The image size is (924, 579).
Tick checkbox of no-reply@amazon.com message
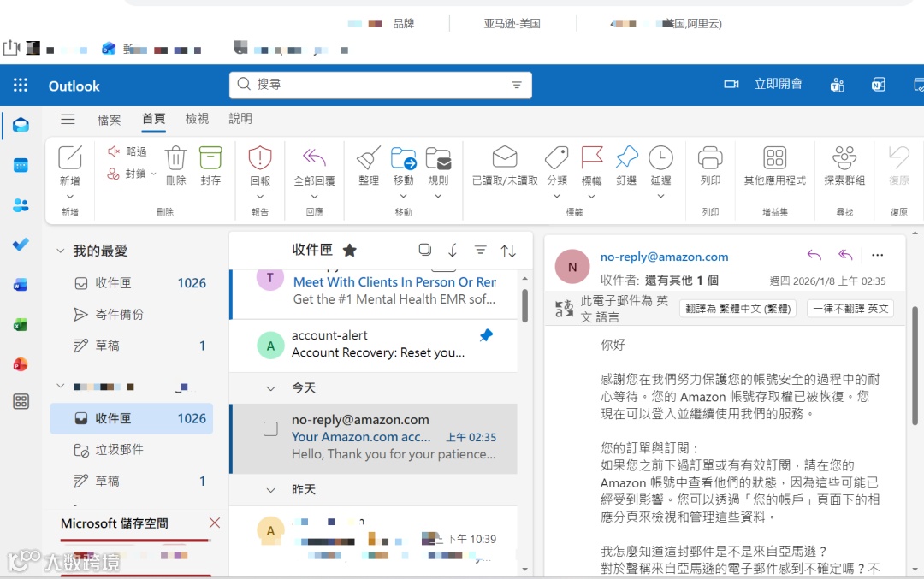point(270,428)
